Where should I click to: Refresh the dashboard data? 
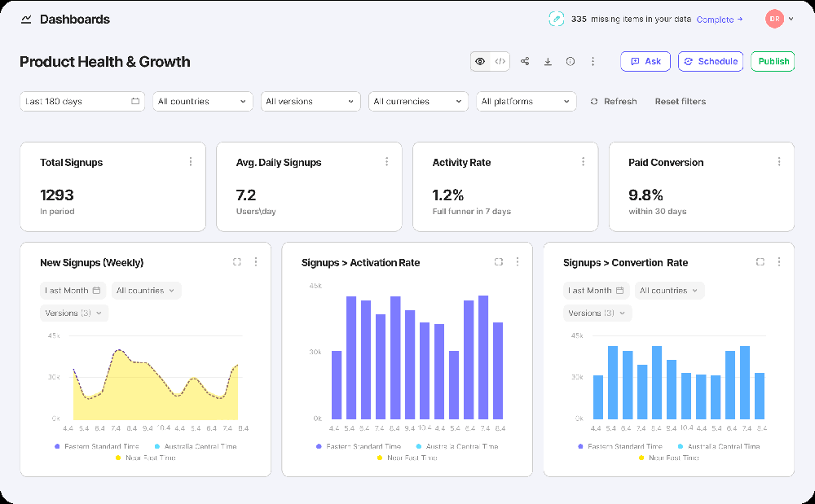[x=614, y=101]
